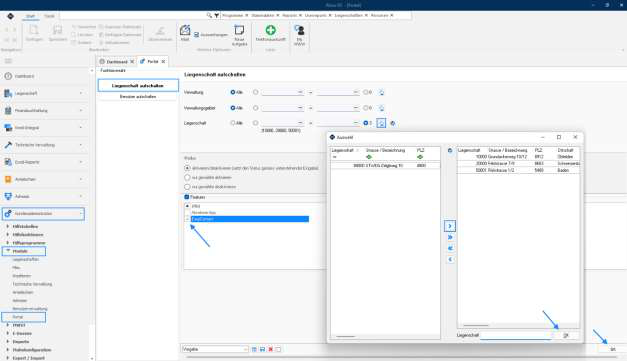Expand the E-Dossier tree node
The width and height of the screenshot is (627, 361).
tap(8, 333)
